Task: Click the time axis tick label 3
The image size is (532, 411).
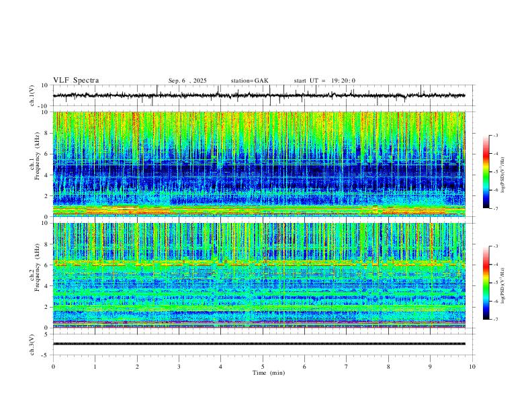Action: click(x=179, y=367)
